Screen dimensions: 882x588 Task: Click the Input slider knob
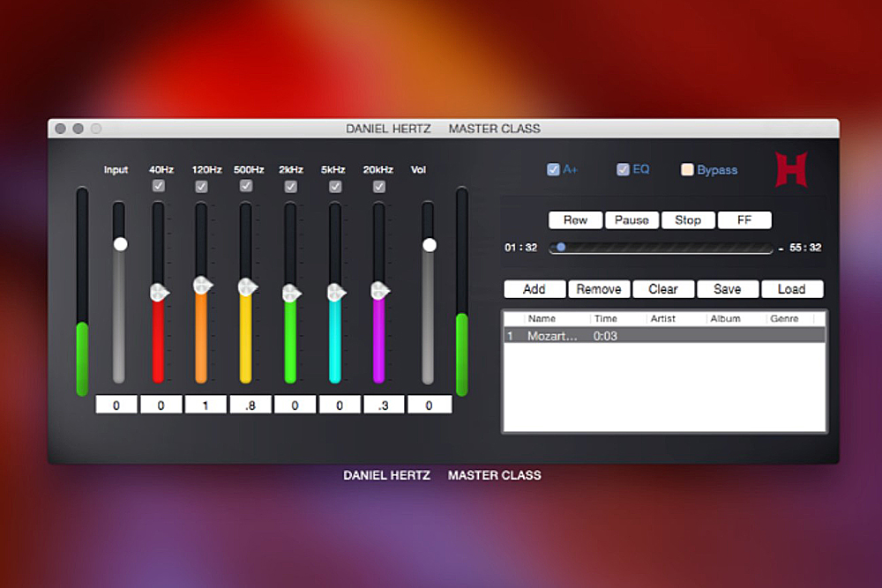pyautogui.click(x=120, y=244)
